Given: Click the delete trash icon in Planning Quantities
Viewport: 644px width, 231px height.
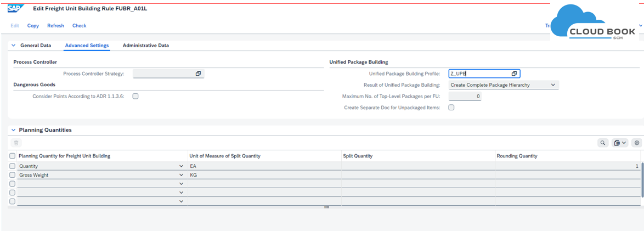Looking at the screenshot, I should coord(16,143).
